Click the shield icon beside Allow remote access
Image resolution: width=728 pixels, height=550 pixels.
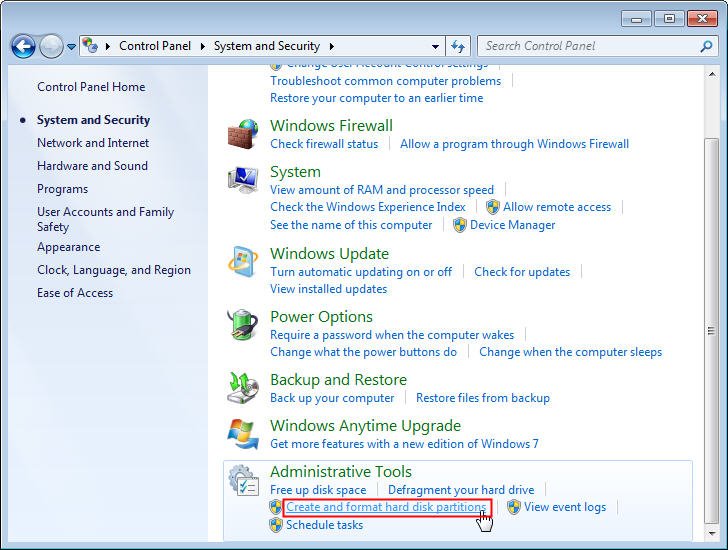point(493,207)
